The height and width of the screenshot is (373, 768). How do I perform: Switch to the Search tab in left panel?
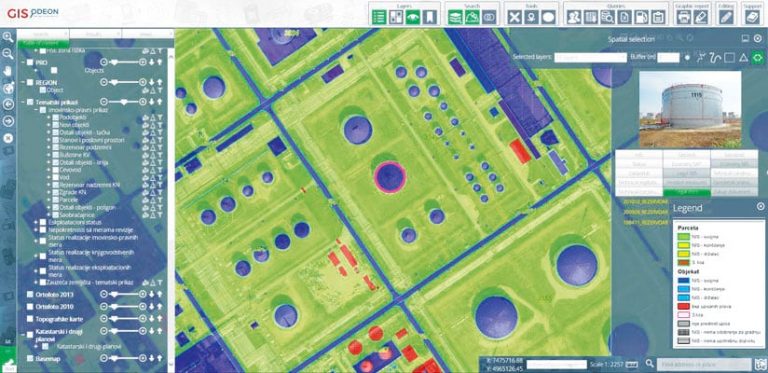coord(43,34)
